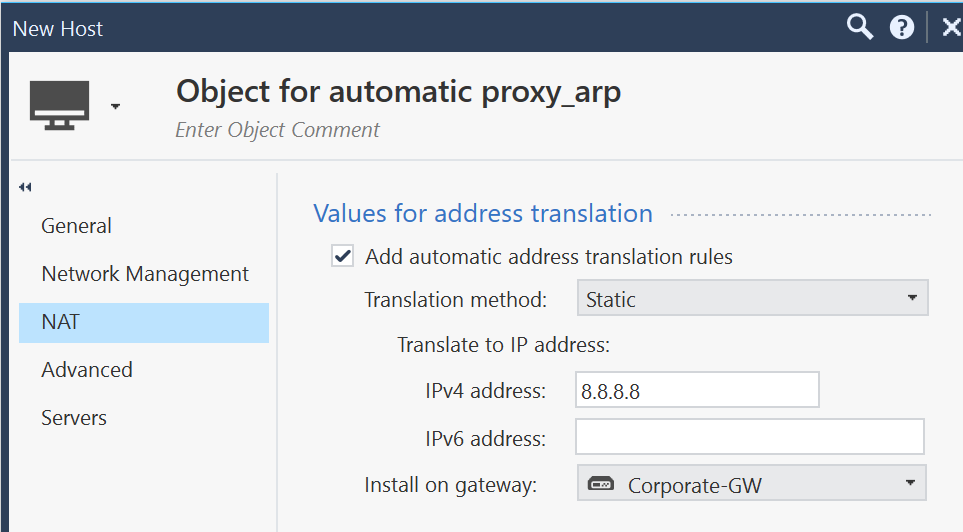Screen dimensions: 963x532
Task: Expand the arrow next to the host icon
Action: click(x=116, y=106)
